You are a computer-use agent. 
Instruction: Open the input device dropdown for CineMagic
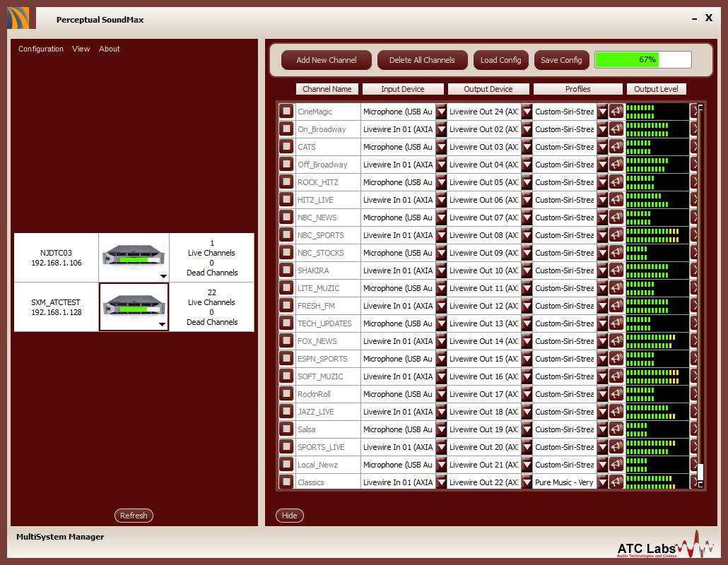441,112
